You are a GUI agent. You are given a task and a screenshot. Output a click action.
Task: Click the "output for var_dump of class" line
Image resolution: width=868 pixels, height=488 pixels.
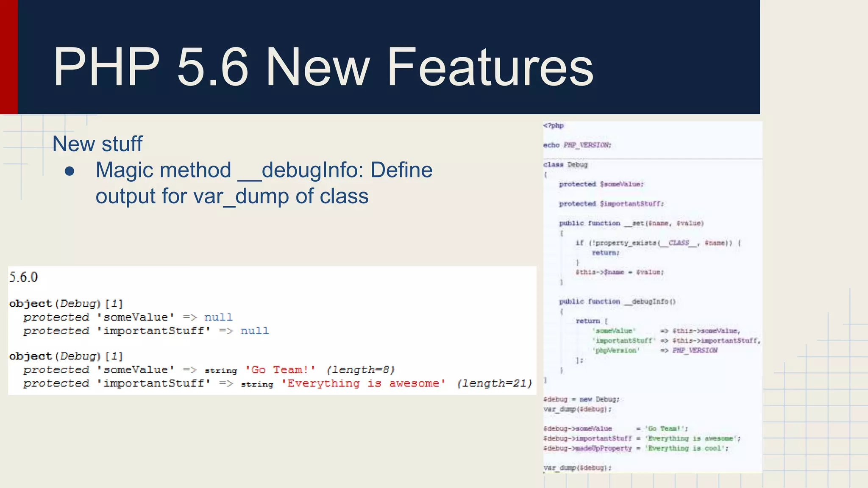tap(232, 197)
